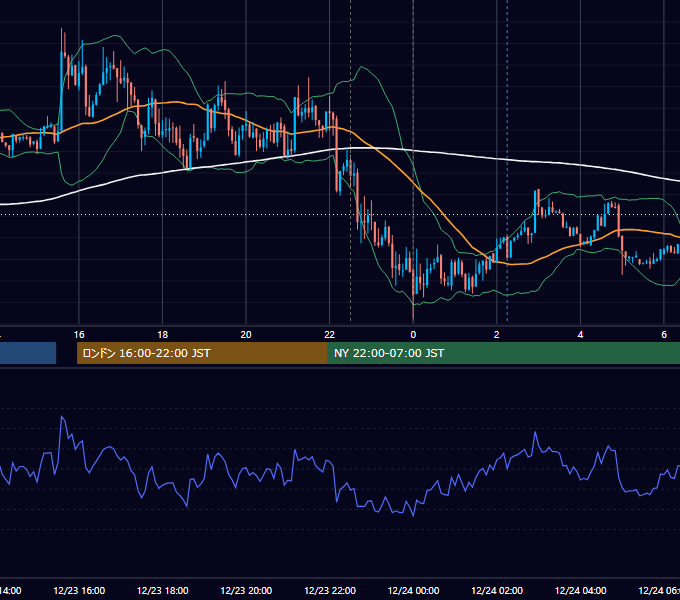The image size is (680, 600).
Task: Click the 12/23 18:00 date label
Action: coord(163,590)
